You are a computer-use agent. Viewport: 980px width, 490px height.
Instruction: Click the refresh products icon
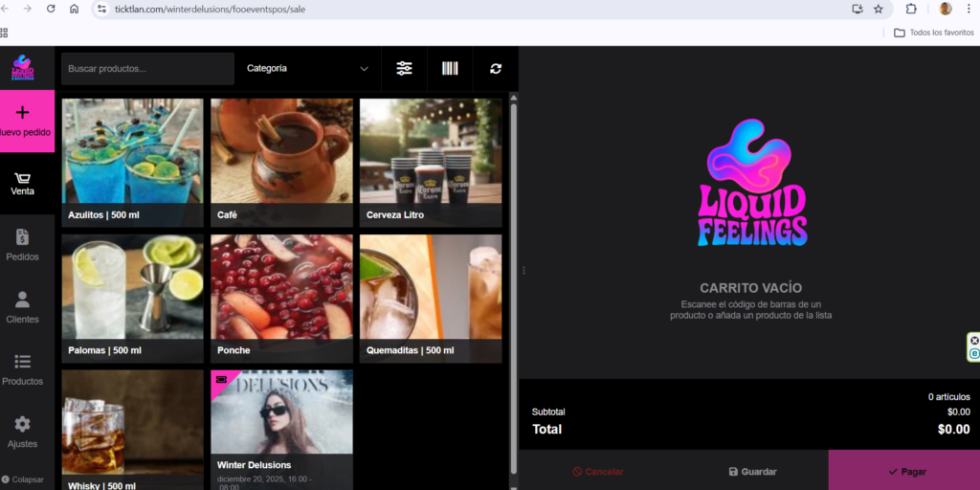click(x=495, y=68)
